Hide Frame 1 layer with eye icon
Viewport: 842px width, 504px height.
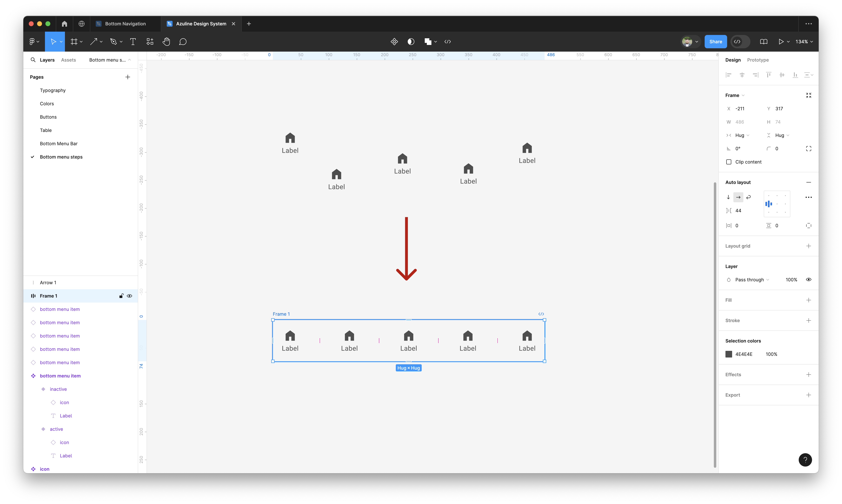click(129, 296)
